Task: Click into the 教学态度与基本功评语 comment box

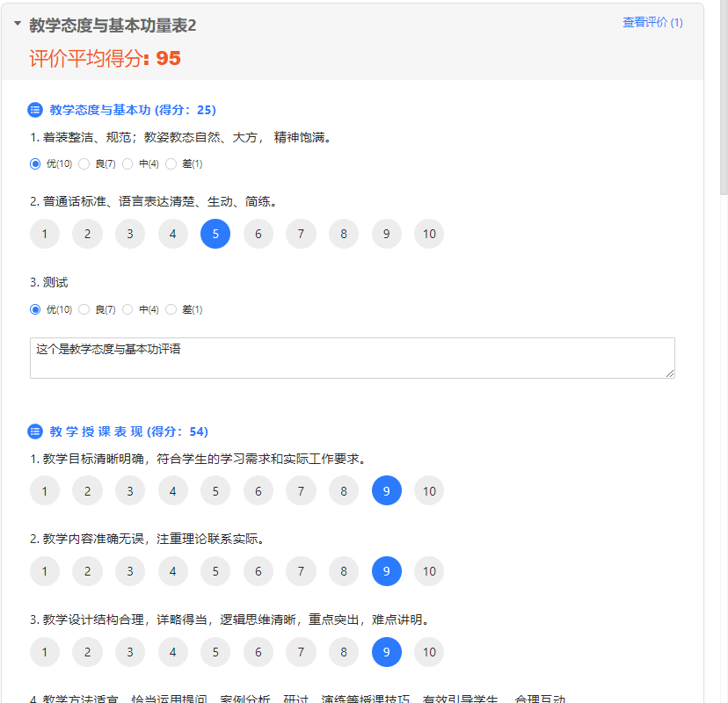Action: 352,358
